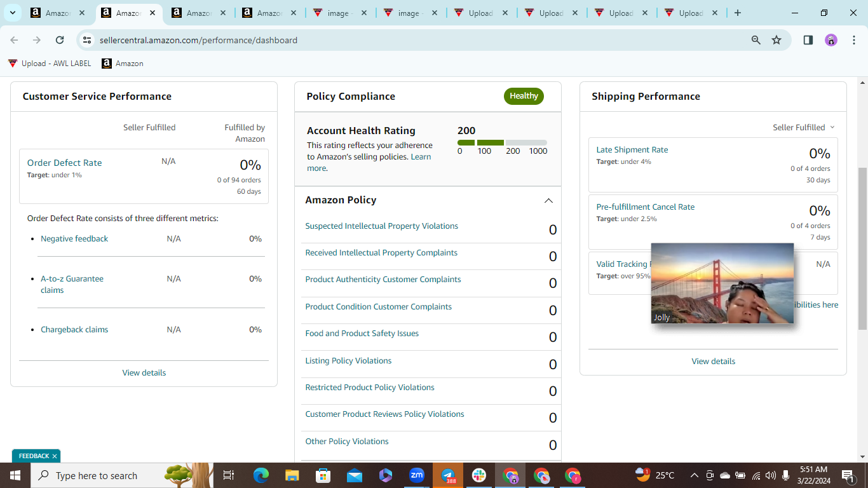868x488 pixels.
Task: Click the taskbar search box
Action: coord(123,475)
